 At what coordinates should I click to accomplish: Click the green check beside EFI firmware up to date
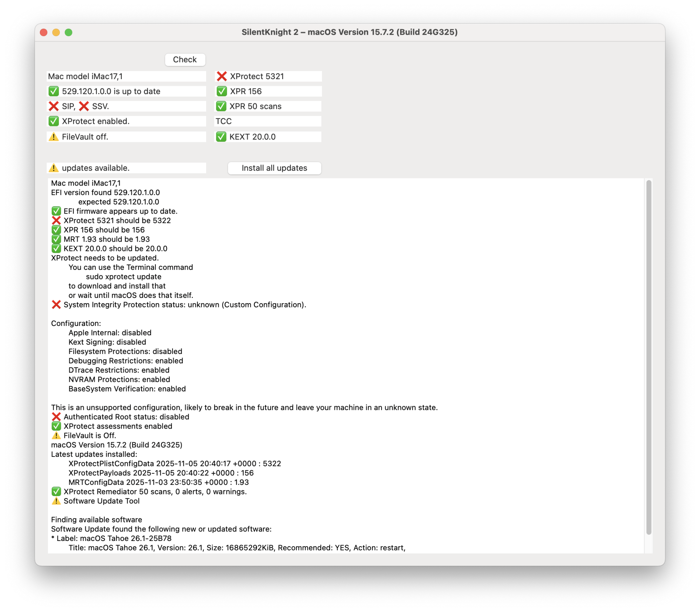point(56,211)
